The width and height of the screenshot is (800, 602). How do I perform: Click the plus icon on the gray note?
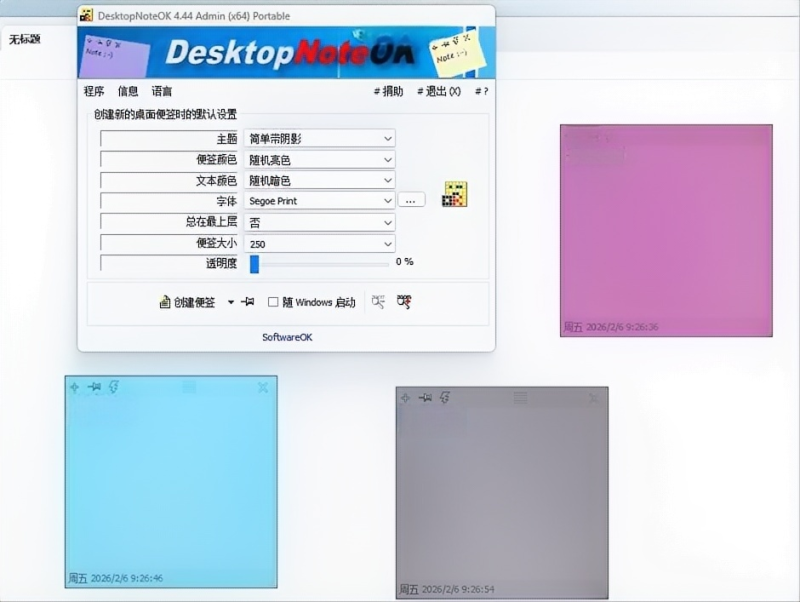tap(406, 398)
